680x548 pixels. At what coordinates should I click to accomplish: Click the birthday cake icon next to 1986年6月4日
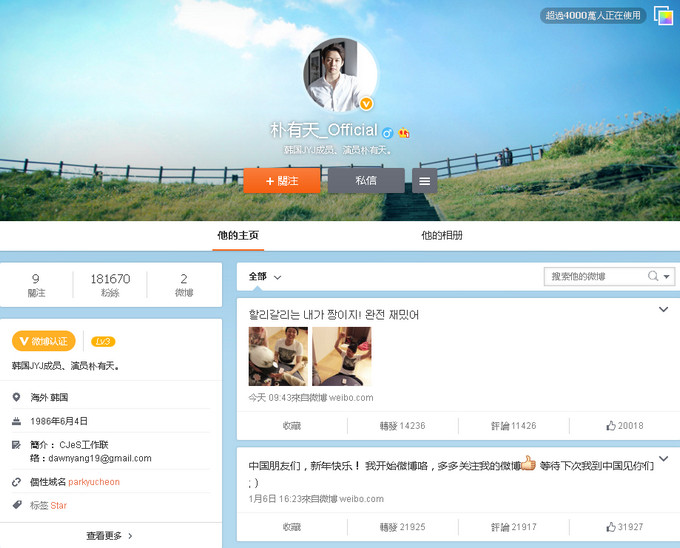tap(16, 421)
